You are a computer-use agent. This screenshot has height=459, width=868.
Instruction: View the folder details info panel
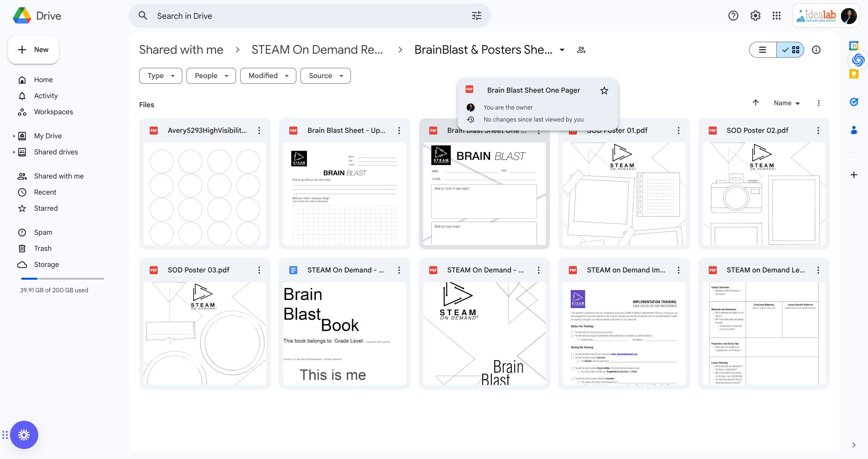[x=816, y=50]
